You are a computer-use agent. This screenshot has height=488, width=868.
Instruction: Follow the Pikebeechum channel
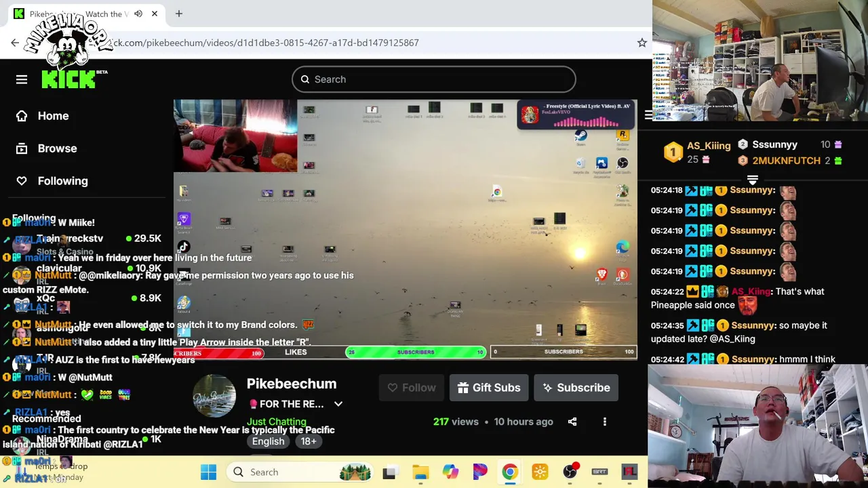412,388
